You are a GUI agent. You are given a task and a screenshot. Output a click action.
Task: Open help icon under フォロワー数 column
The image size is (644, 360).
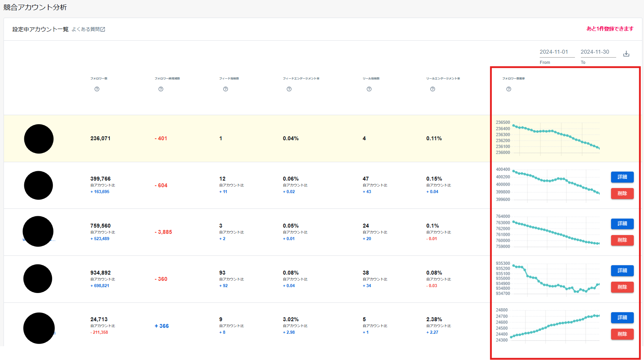point(97,89)
